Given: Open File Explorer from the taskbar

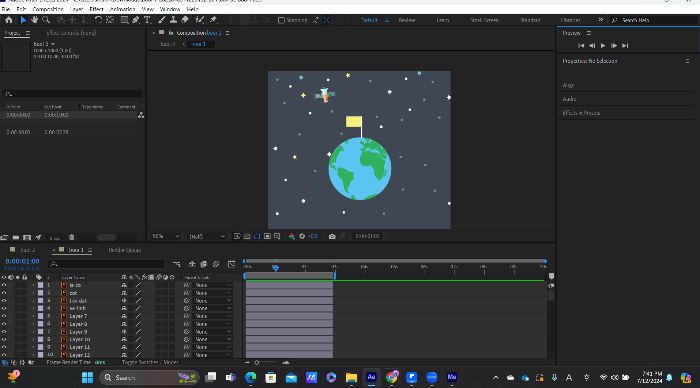Looking at the screenshot, I should [351, 377].
